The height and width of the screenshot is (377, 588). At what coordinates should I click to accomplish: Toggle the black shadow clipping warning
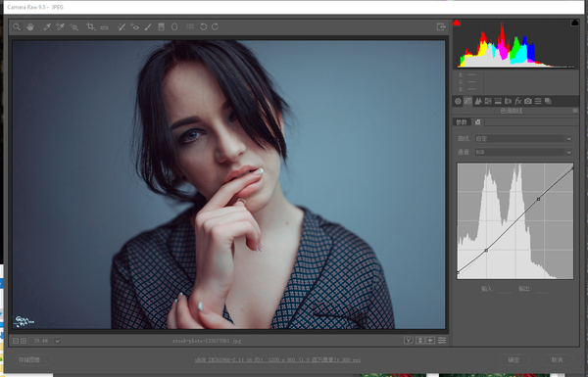coord(574,23)
